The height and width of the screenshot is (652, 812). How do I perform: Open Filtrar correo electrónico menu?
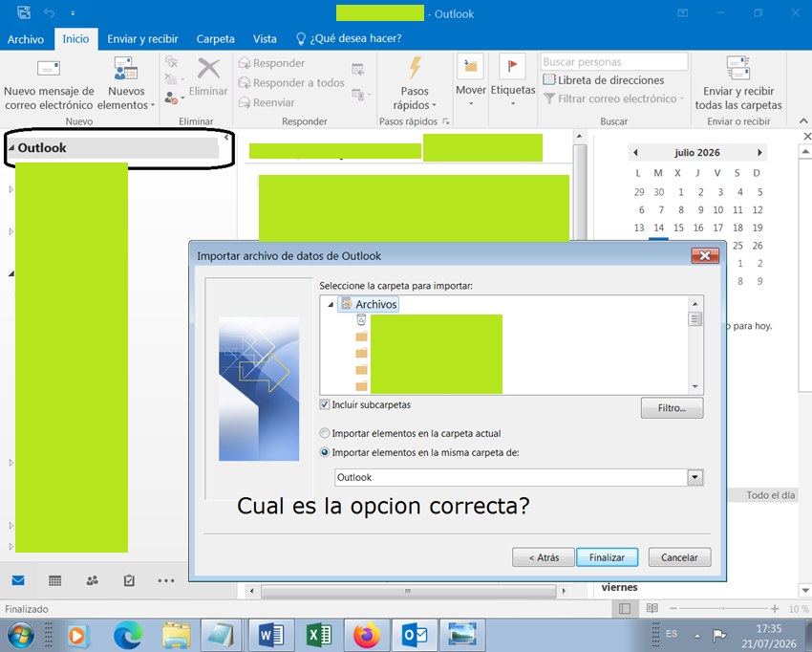613,98
